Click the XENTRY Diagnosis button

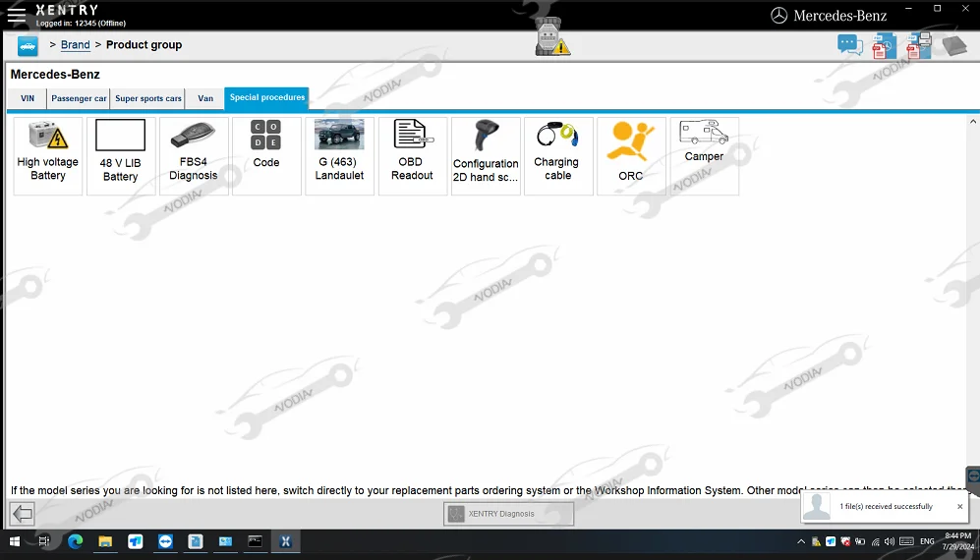[508, 514]
